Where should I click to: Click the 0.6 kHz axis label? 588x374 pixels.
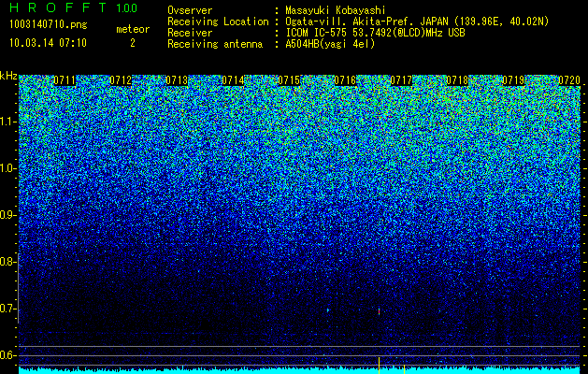7,355
